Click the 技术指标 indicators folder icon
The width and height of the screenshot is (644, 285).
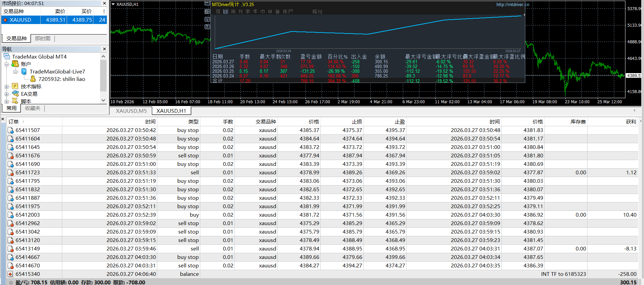[x=15, y=86]
